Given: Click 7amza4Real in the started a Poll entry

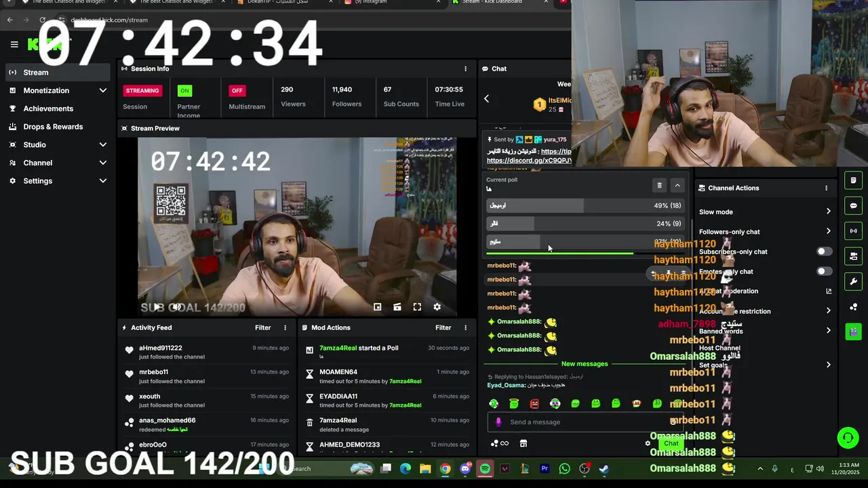Looking at the screenshot, I should (338, 348).
